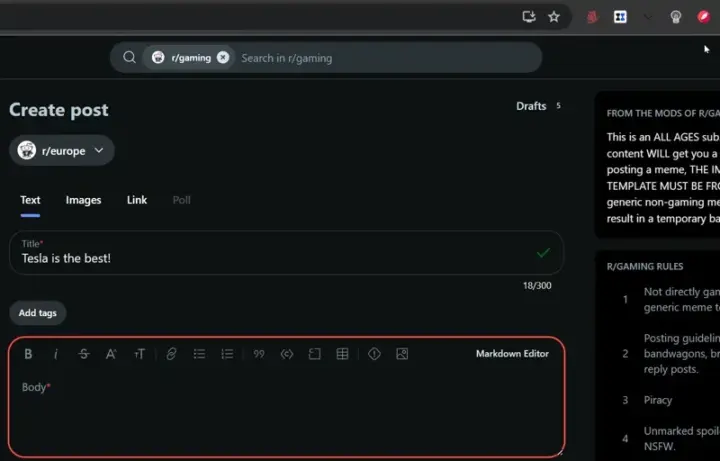Insert a quote block
Image resolution: width=720 pixels, height=461 pixels.
pyautogui.click(x=259, y=354)
